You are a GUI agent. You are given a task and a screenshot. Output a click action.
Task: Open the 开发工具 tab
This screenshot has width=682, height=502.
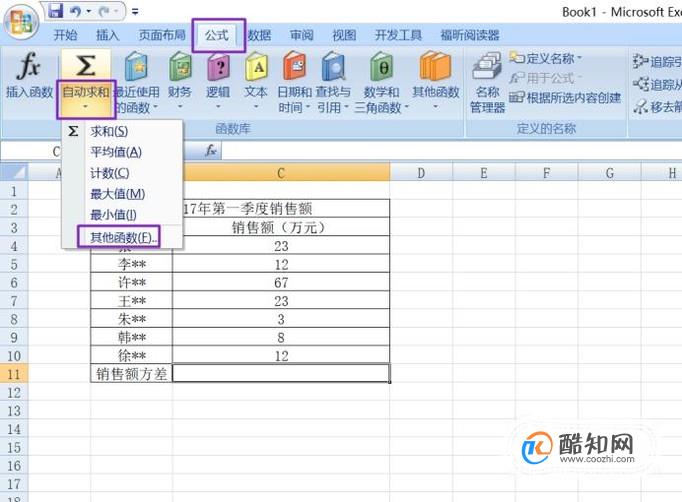[x=398, y=35]
